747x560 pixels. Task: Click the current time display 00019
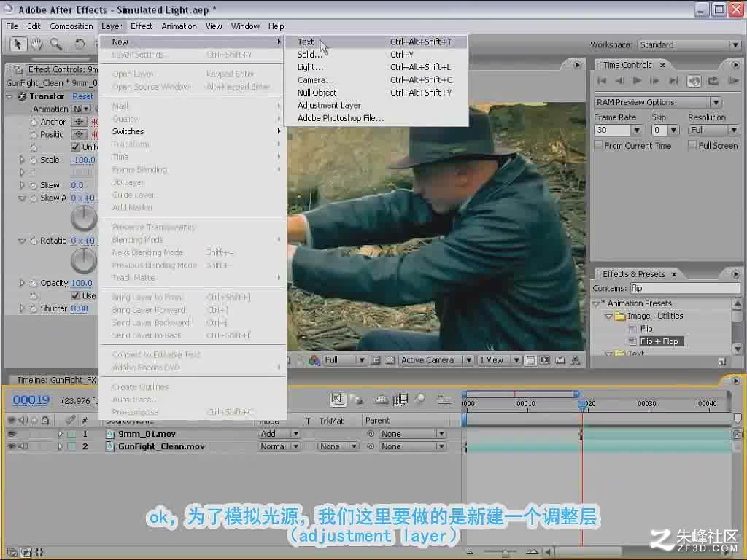[x=31, y=400]
